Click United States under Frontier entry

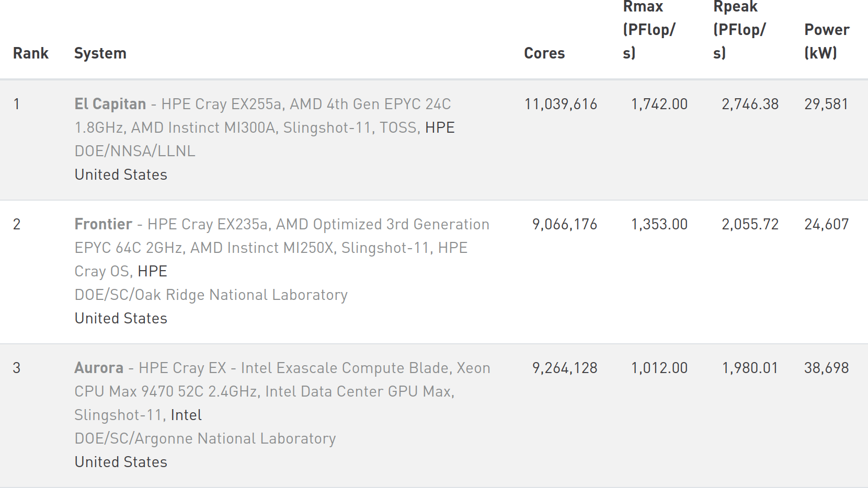(x=121, y=318)
